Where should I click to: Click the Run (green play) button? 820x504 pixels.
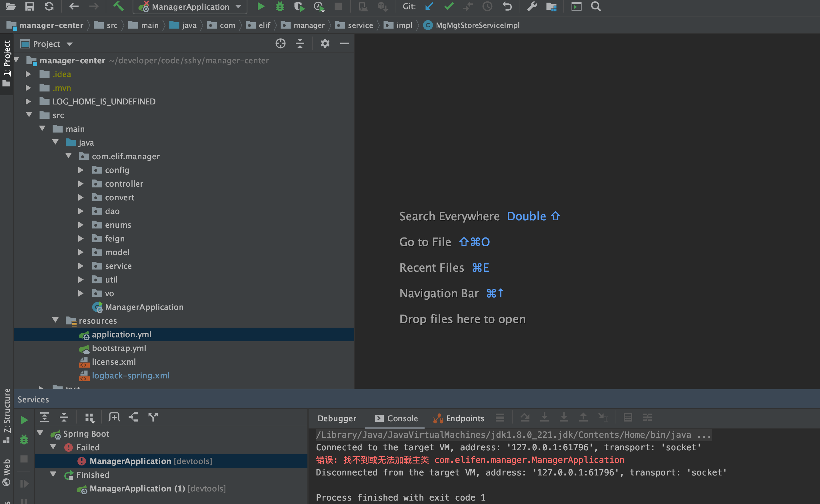click(260, 7)
